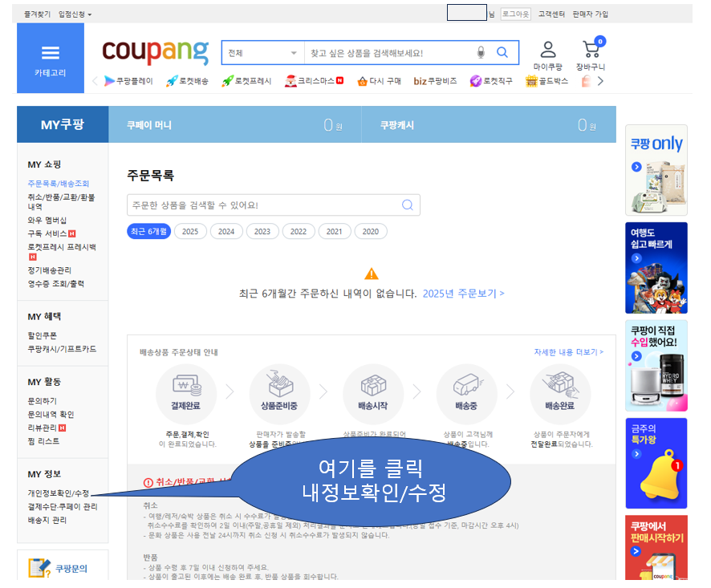Open 크리스마스 shortcut

point(314,81)
